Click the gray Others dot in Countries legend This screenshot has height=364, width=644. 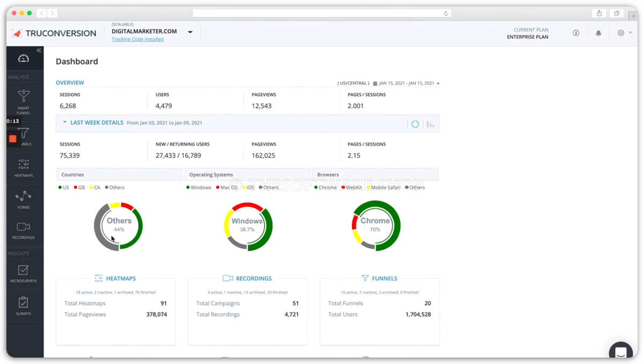(x=107, y=188)
